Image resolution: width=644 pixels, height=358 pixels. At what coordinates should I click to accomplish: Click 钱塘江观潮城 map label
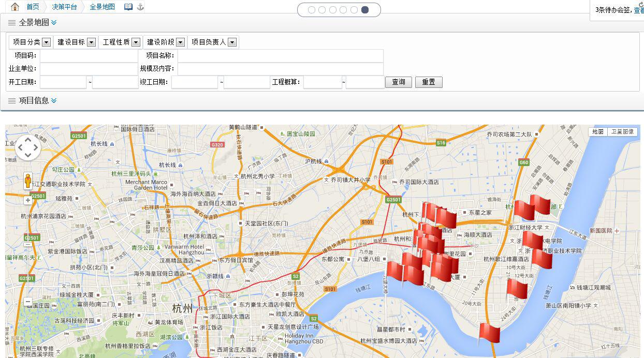point(594,288)
